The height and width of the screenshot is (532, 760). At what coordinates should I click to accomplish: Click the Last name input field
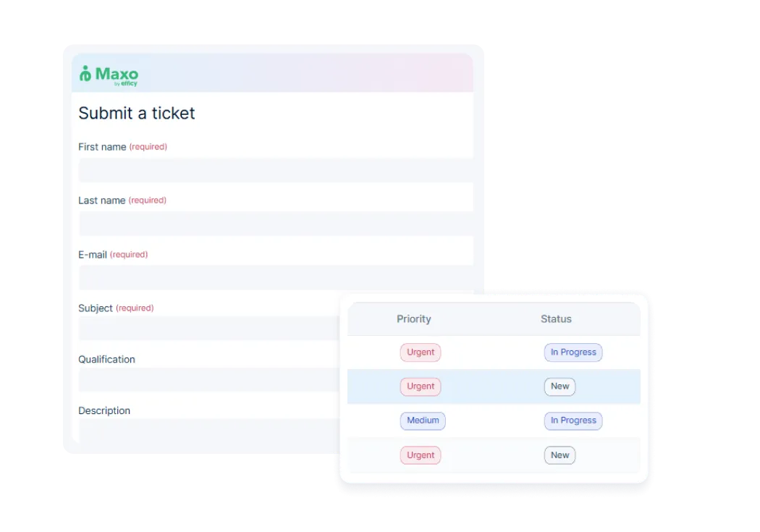[x=276, y=224]
